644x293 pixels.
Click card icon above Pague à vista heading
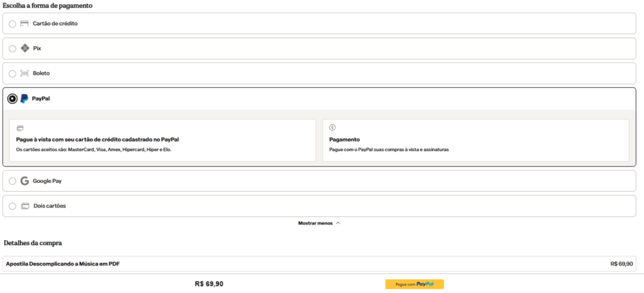click(19, 128)
